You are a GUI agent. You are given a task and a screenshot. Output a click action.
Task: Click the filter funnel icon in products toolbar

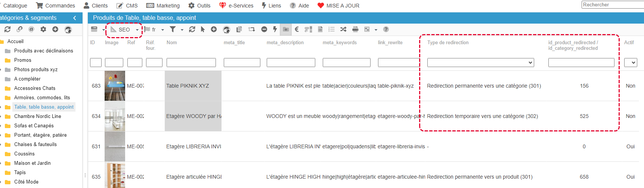[173, 29]
